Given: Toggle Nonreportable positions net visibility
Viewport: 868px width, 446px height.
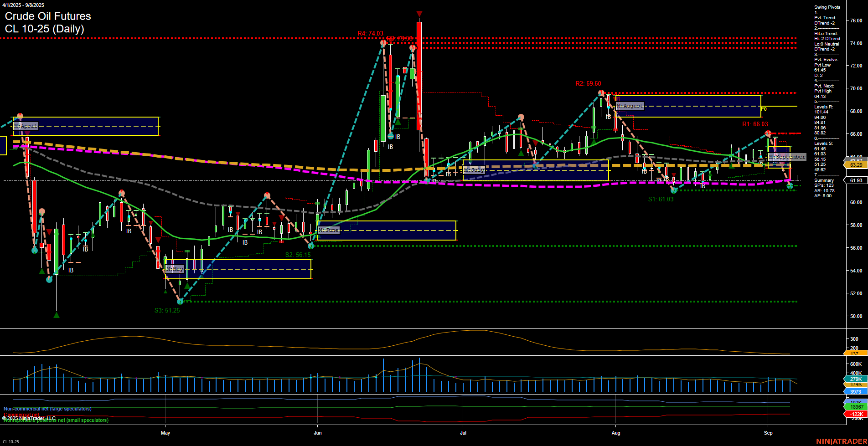Looking at the screenshot, I should pos(55,421).
